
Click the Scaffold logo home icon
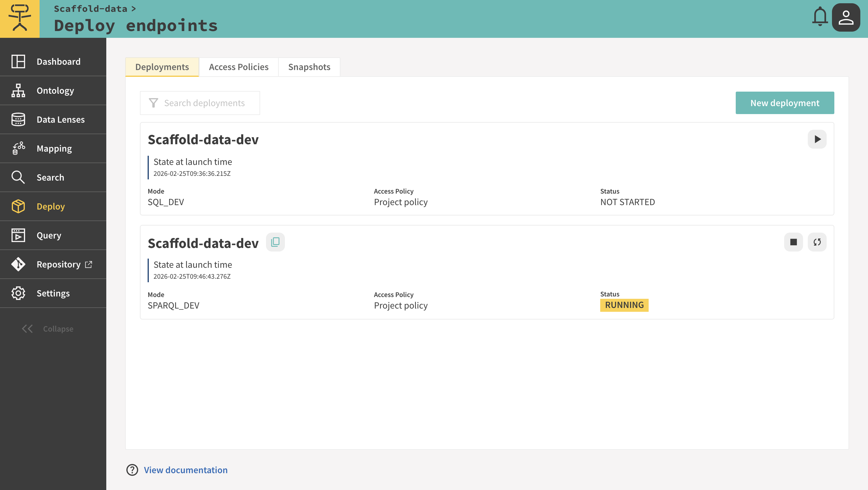click(19, 19)
